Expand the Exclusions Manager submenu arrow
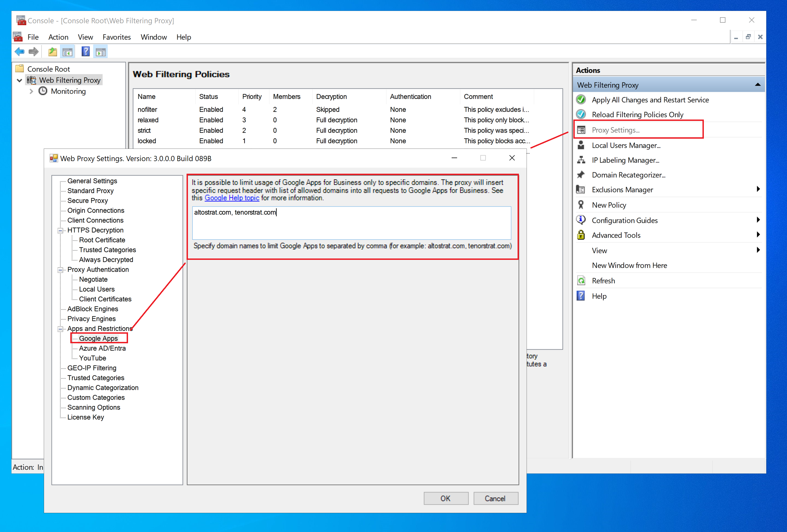The height and width of the screenshot is (532, 787). pyautogui.click(x=758, y=189)
